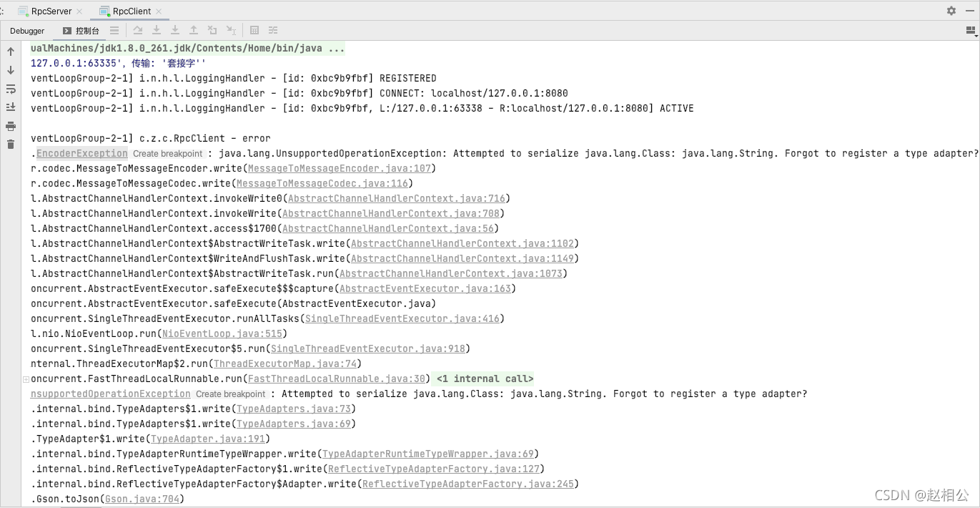Open AbstractChannelHandlerContext.java:708 link
The height and width of the screenshot is (508, 980).
pos(391,213)
